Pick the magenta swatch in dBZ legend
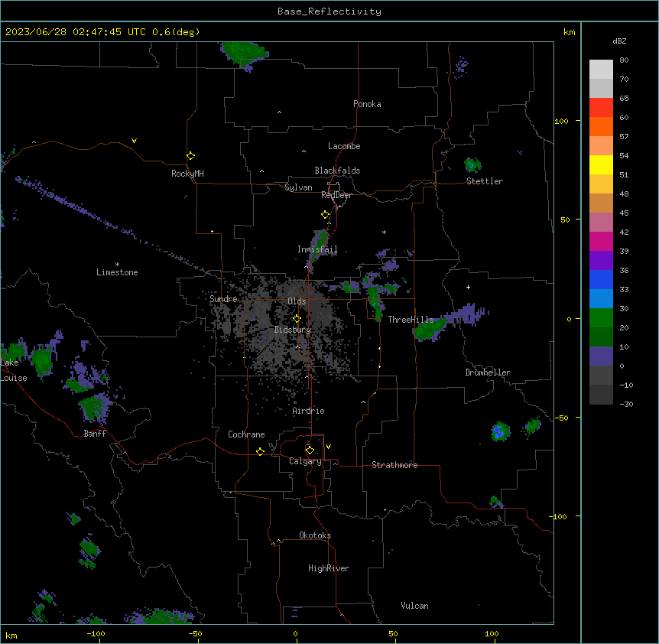 601,241
